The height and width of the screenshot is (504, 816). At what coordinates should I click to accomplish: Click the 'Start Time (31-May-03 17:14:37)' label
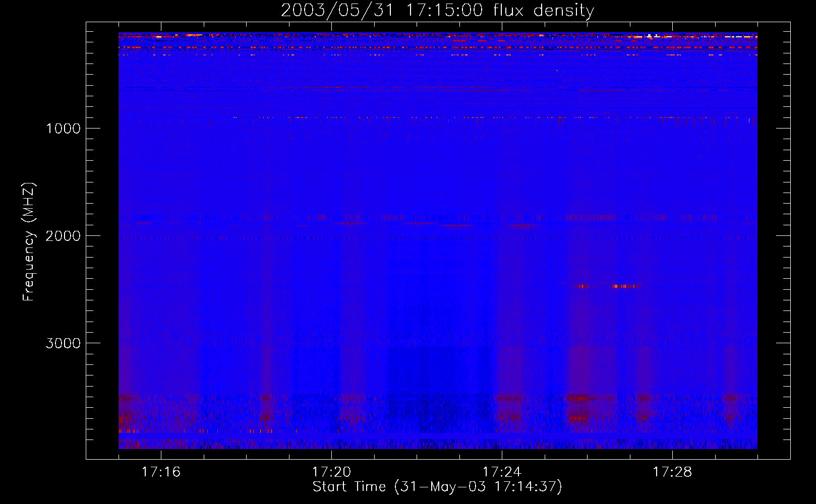click(x=437, y=487)
